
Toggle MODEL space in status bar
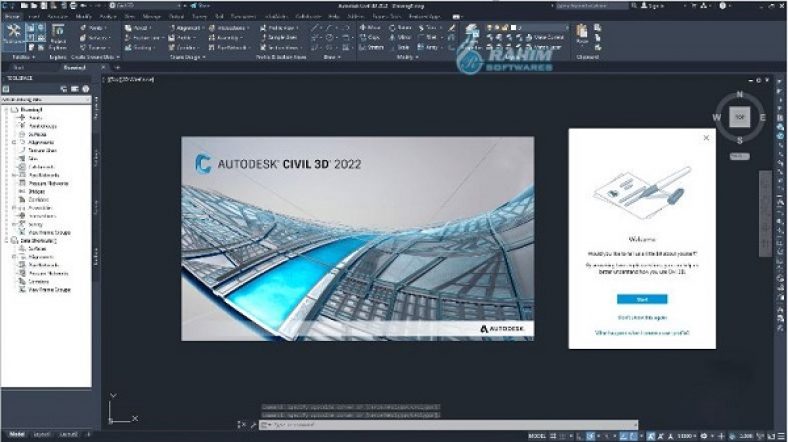tap(536, 436)
